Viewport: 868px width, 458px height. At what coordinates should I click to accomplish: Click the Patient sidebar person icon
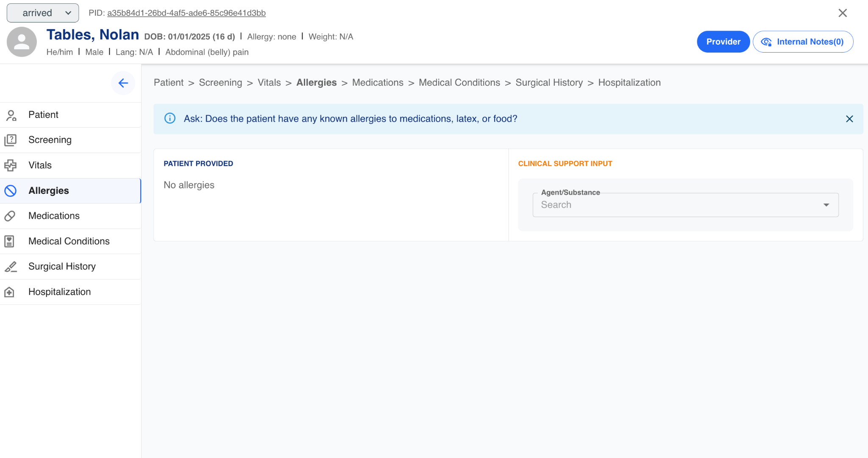click(11, 115)
